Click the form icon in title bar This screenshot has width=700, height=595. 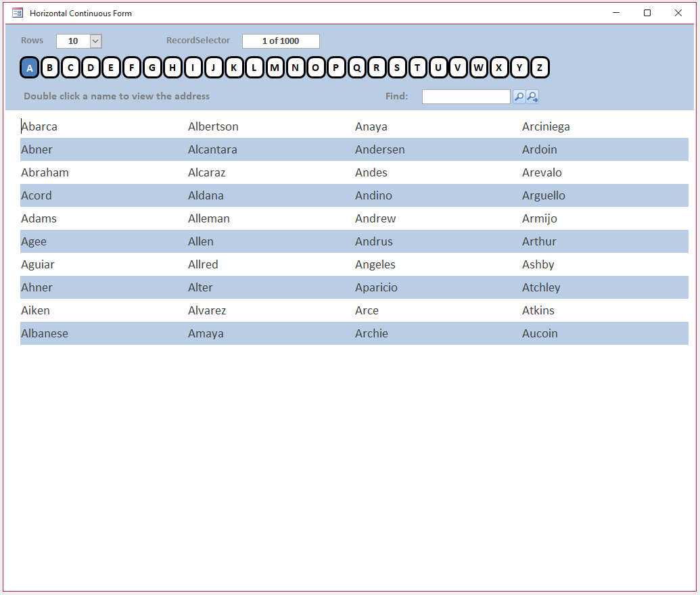click(18, 13)
